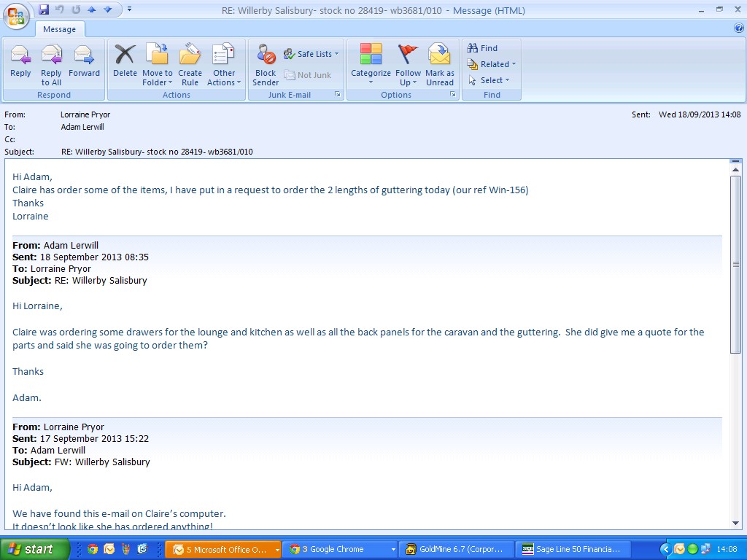747x560 pixels.
Task: Expand hidden system tray icons arrow
Action: (665, 549)
